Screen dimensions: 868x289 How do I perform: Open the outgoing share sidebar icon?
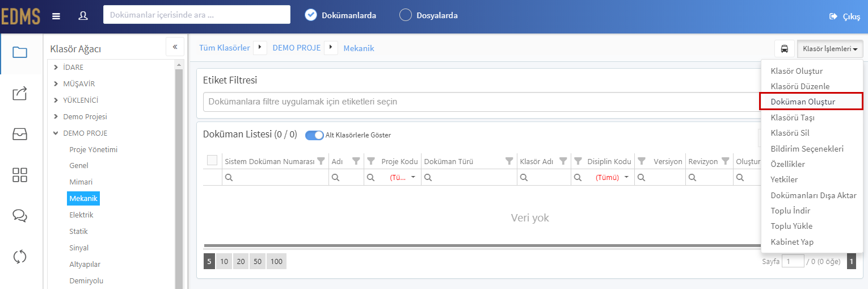[20, 93]
